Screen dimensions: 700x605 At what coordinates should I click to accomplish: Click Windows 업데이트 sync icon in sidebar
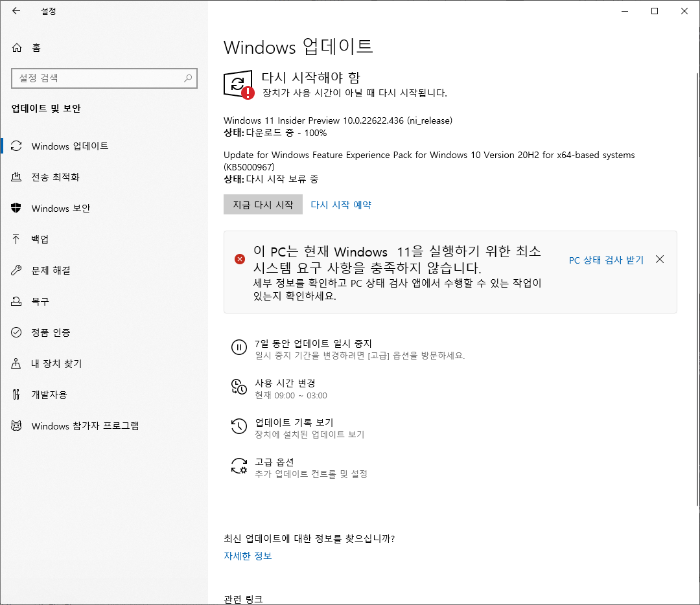(x=16, y=146)
